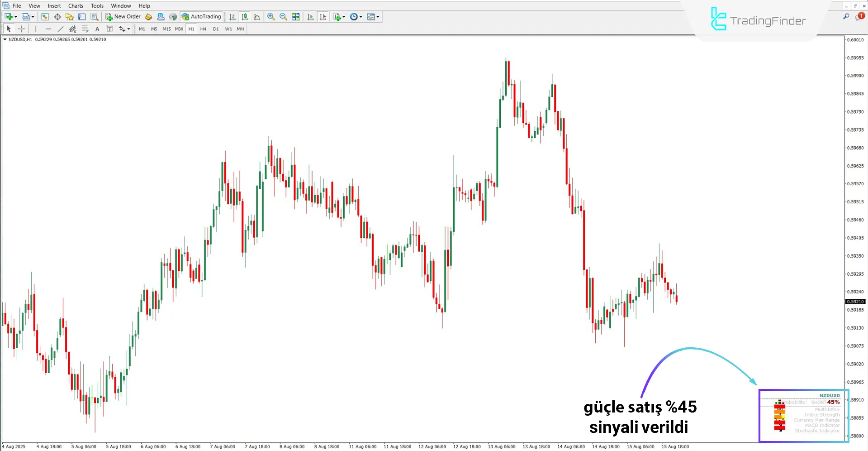868x451 pixels.
Task: Toggle chart auto scroll
Action: pos(310,17)
